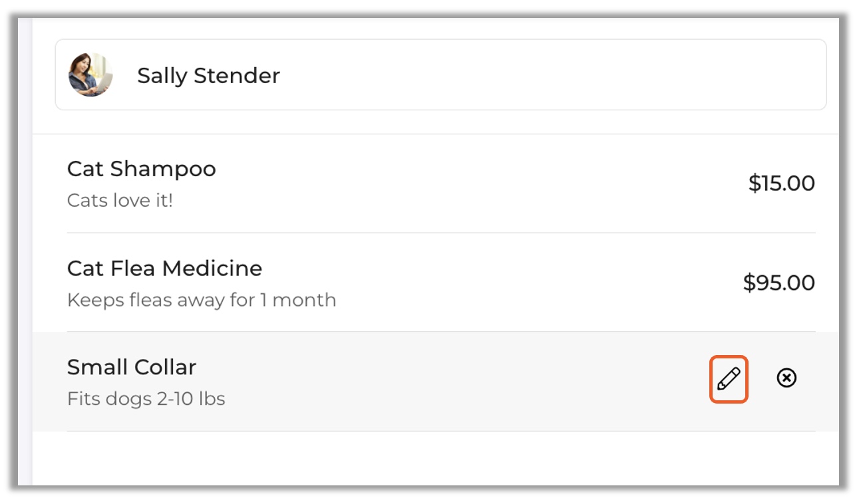Select the Small Collar item title

coord(132,367)
